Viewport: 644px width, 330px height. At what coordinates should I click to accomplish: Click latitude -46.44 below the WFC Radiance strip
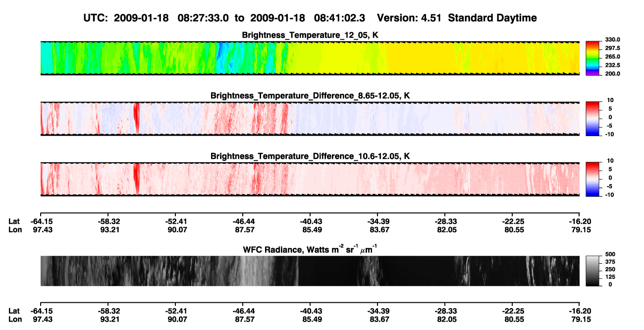(243, 311)
